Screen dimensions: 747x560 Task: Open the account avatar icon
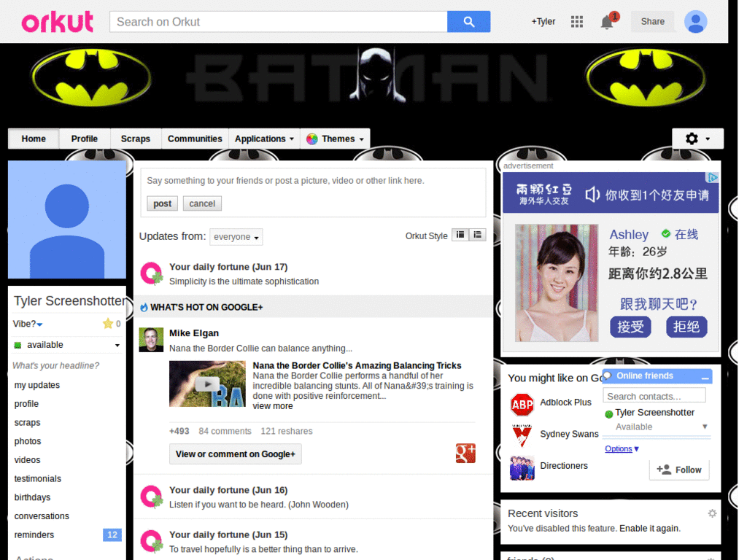695,22
